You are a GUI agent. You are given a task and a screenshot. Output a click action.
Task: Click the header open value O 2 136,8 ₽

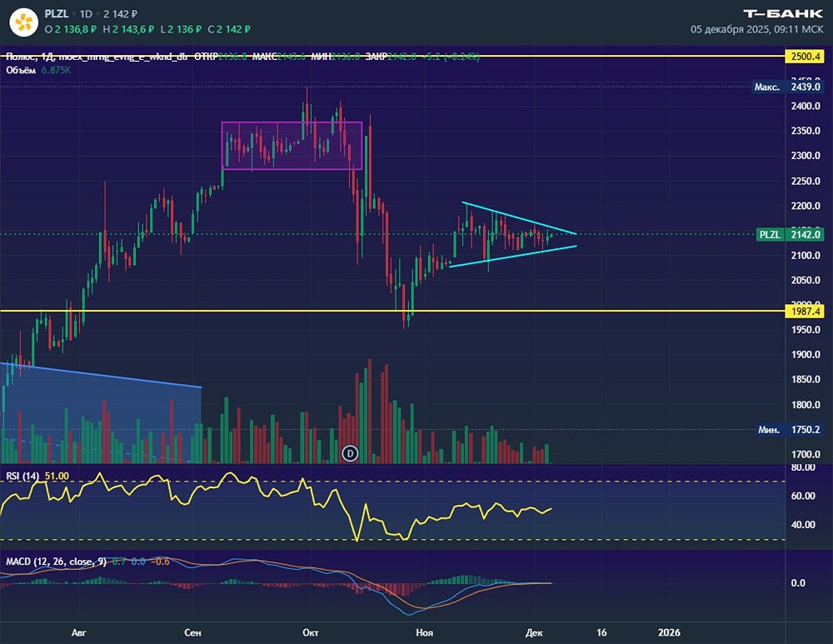[x=71, y=29]
